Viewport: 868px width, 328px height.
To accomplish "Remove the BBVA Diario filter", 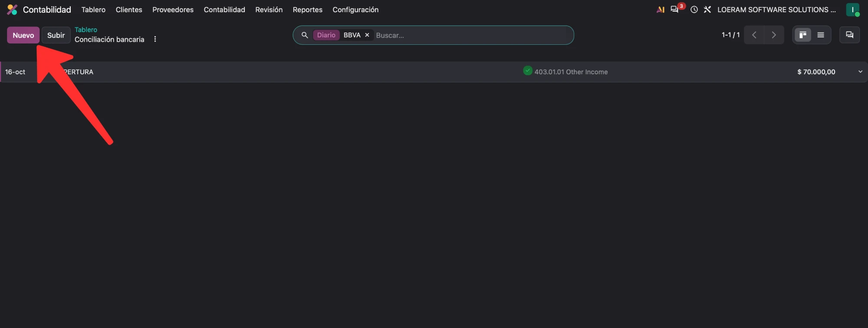I will (367, 35).
